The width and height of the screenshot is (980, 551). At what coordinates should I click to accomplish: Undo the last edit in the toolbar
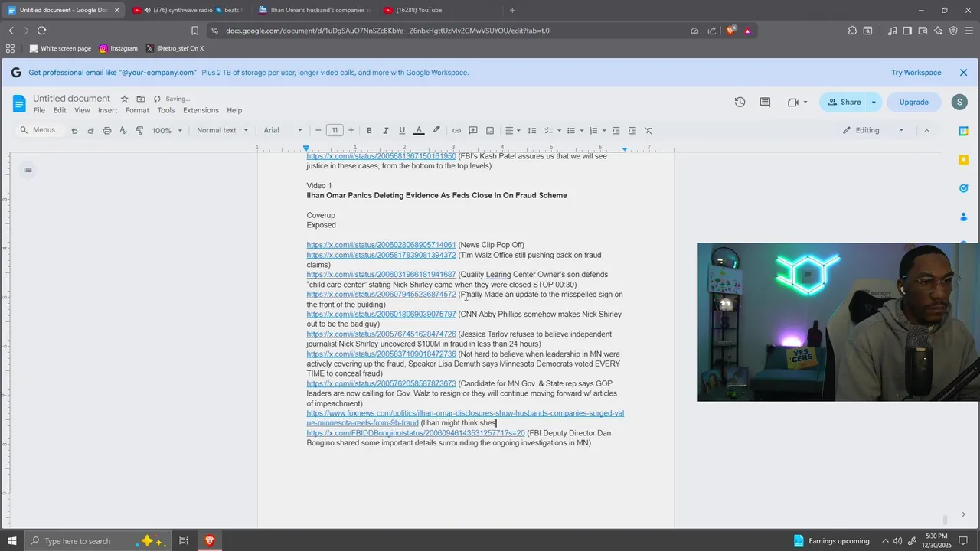(74, 131)
